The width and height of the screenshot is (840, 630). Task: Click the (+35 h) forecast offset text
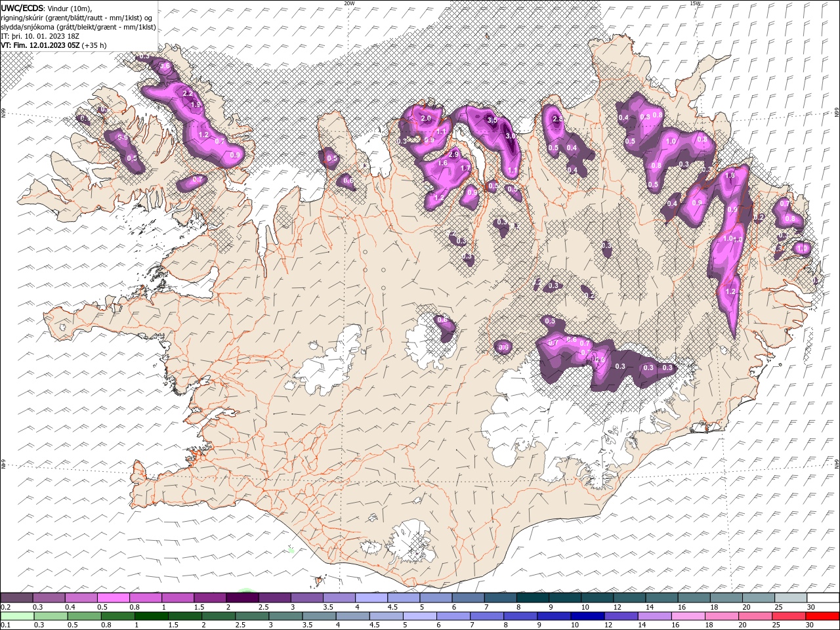[94, 45]
